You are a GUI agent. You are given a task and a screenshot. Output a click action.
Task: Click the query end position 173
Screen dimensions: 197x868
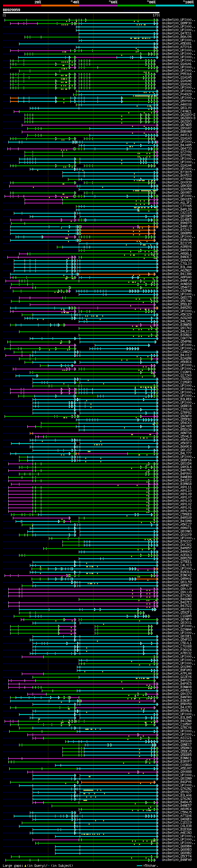click(x=156, y=15)
